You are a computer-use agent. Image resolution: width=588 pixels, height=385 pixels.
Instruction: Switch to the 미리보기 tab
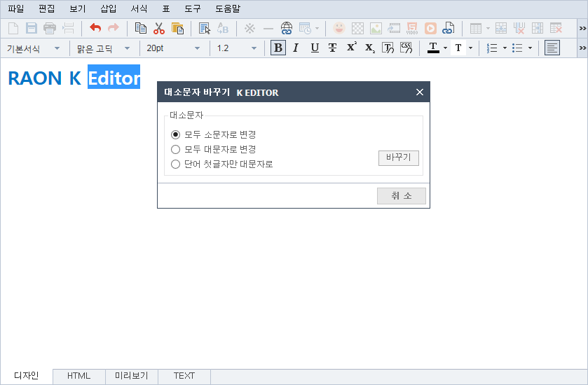tap(132, 376)
